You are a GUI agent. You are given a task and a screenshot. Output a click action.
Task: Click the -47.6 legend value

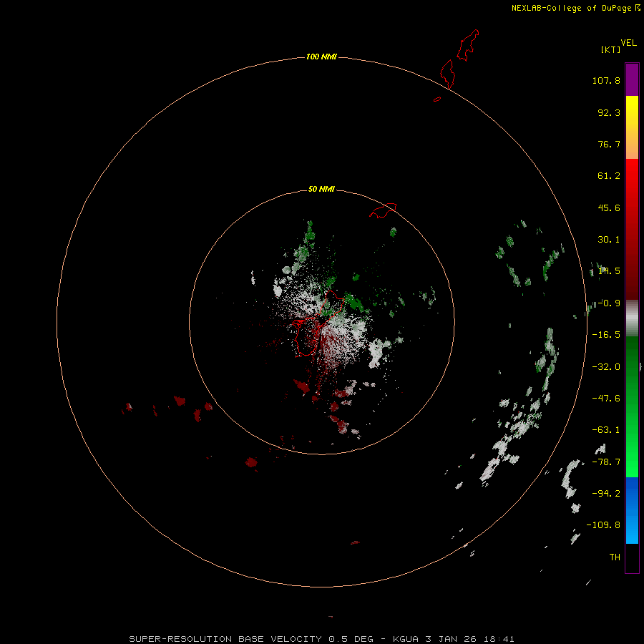(x=606, y=399)
